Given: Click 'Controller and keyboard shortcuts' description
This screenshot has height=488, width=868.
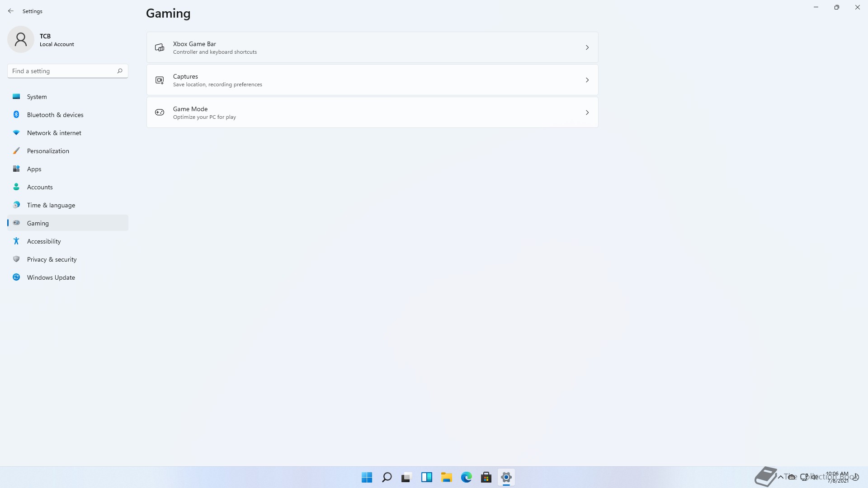Looking at the screenshot, I should click(215, 52).
